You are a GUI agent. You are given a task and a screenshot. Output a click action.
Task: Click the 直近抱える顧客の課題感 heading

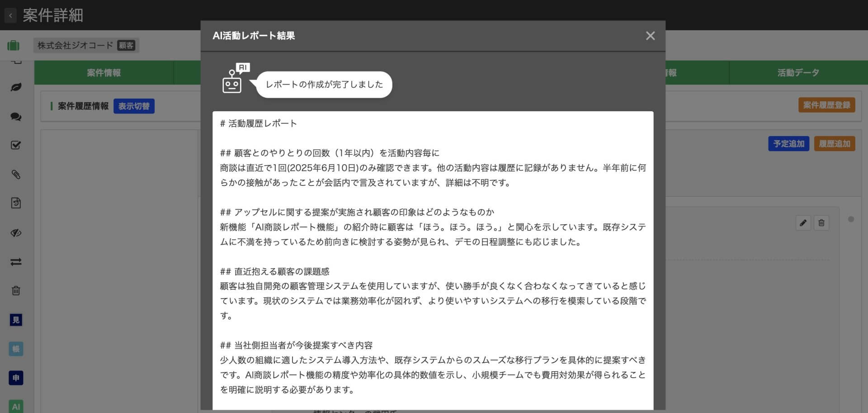[275, 271]
